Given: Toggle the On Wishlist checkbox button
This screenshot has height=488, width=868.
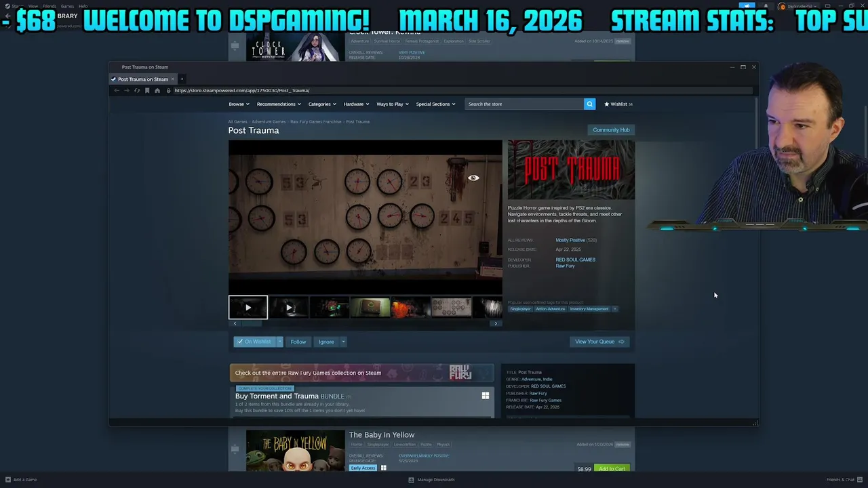Looking at the screenshot, I should pyautogui.click(x=254, y=342).
